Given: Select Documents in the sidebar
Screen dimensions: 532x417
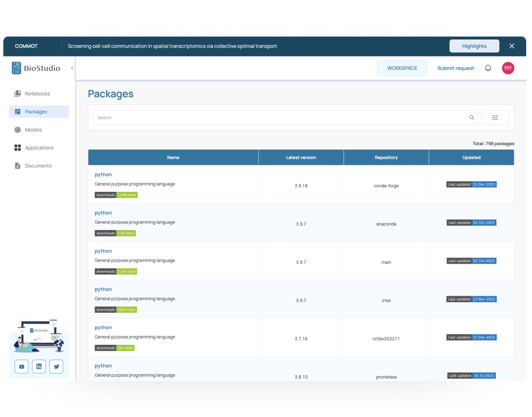Looking at the screenshot, I should [x=38, y=166].
